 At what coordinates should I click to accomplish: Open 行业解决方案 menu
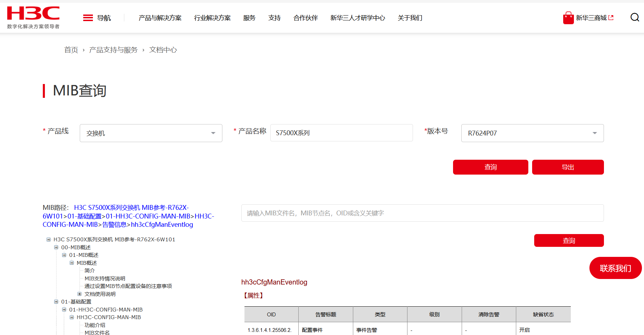(212, 18)
